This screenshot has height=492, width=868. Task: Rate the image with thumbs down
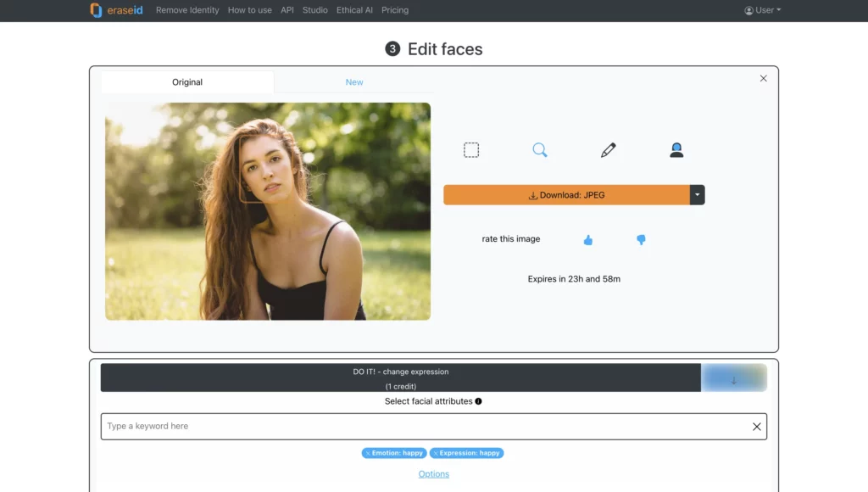[641, 240]
